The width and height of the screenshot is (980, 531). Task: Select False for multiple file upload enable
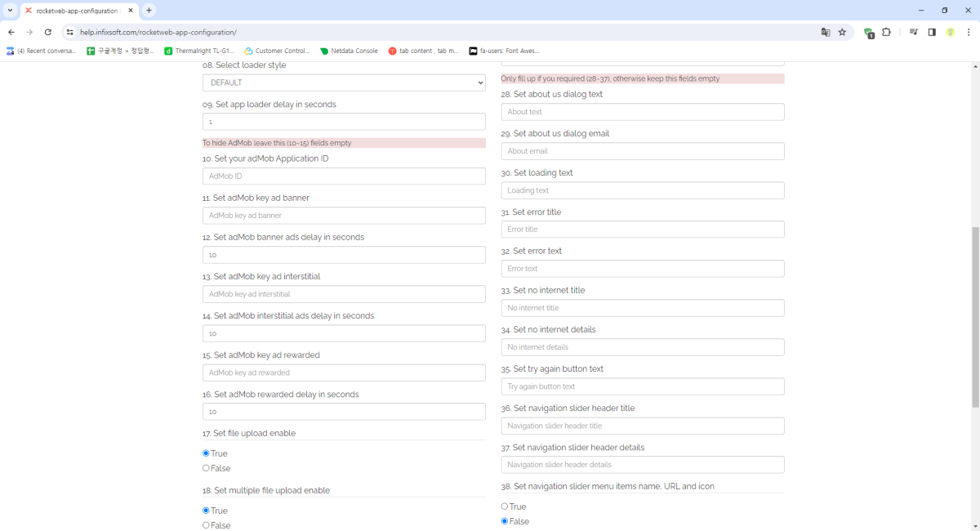206,525
